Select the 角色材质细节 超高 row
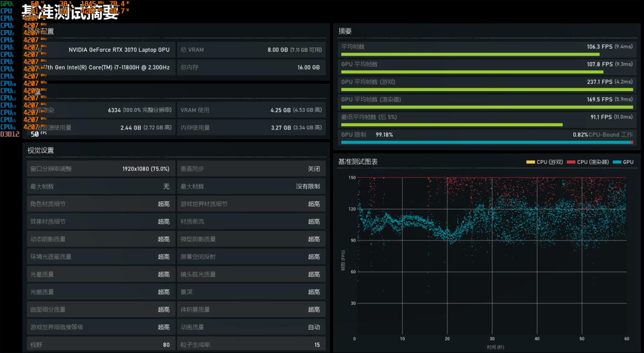 click(100, 204)
